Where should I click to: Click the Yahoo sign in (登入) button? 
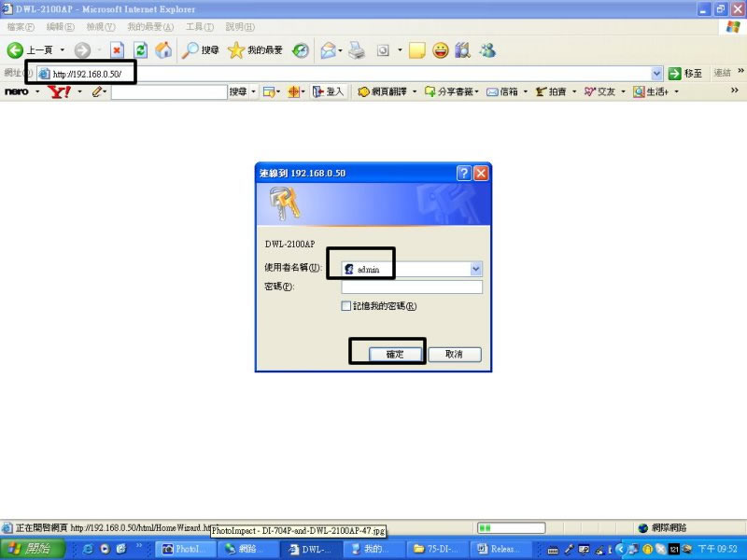click(x=328, y=91)
